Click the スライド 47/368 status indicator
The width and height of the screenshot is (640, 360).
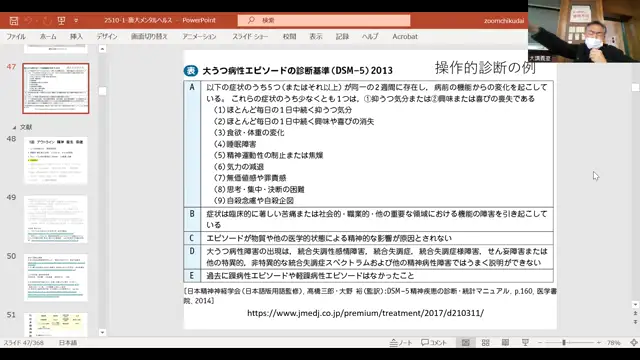point(24,342)
